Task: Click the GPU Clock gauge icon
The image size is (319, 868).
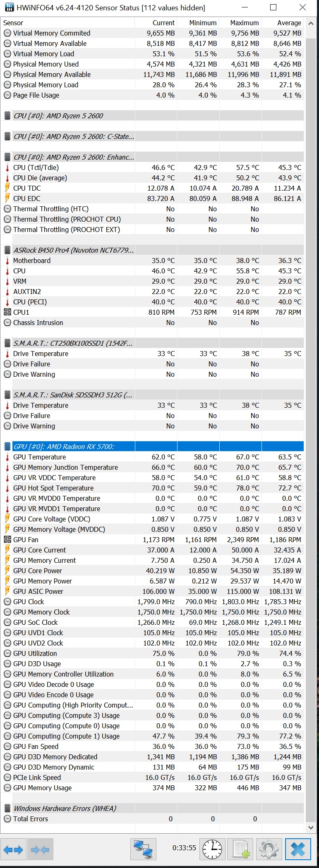Action: (x=7, y=602)
